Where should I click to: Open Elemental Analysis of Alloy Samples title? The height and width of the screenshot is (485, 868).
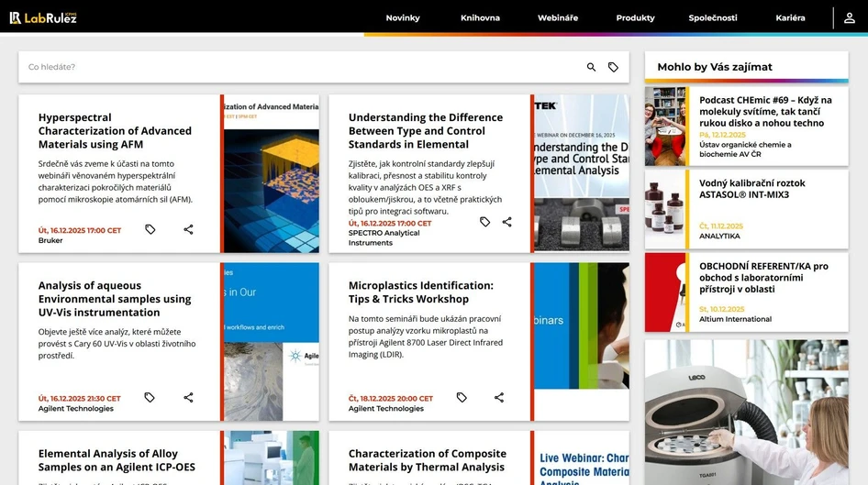[x=117, y=460]
